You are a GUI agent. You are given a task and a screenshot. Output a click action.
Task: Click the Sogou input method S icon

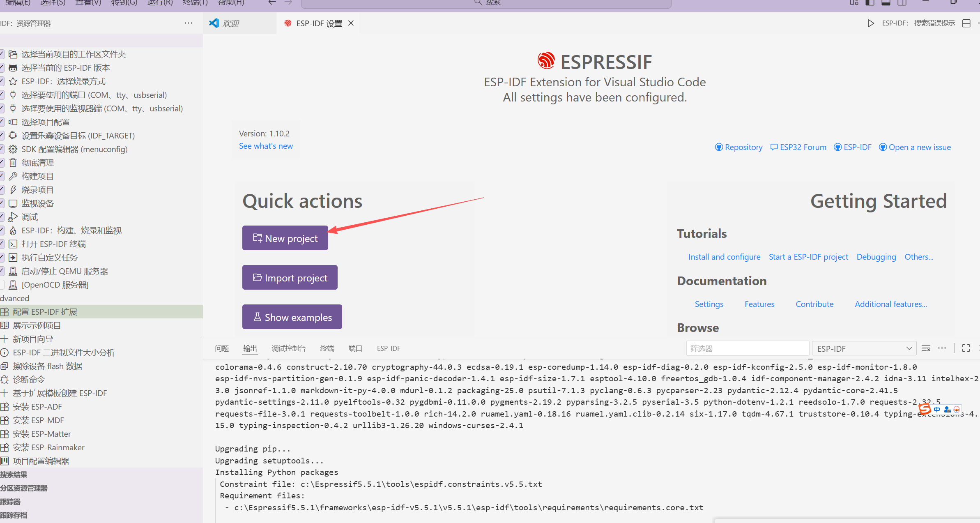point(925,409)
